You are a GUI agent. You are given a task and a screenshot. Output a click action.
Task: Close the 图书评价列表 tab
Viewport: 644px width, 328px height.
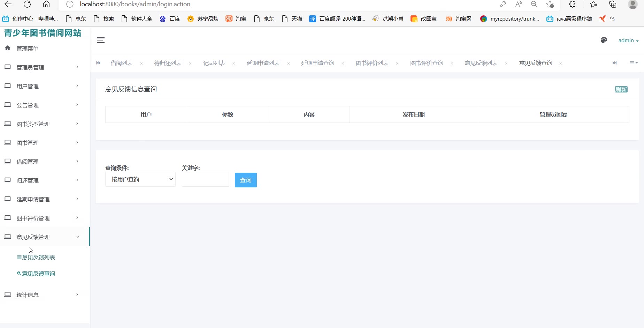[397, 64]
